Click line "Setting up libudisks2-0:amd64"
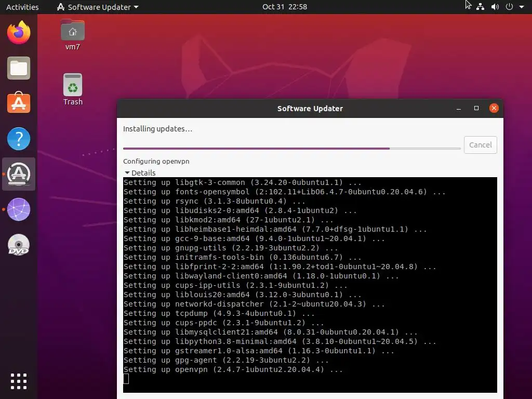532x399 pixels. coord(240,210)
